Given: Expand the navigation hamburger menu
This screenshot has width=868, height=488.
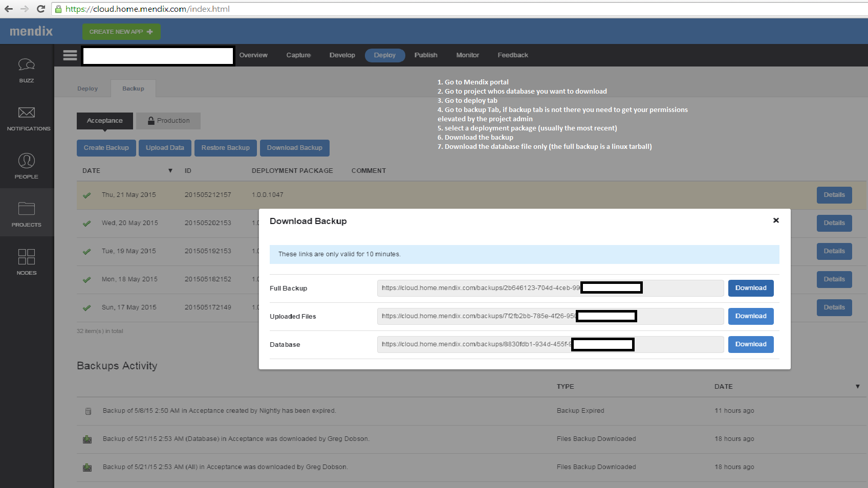Looking at the screenshot, I should 70,55.
